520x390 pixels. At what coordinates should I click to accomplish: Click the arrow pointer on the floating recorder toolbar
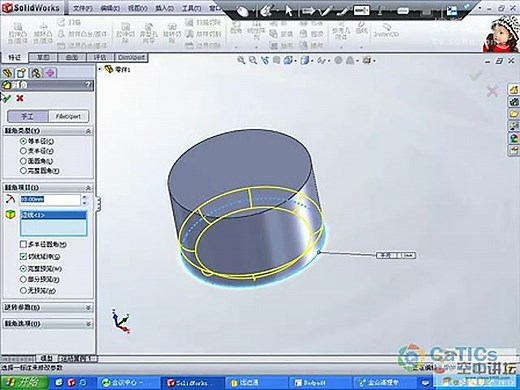click(289, 11)
